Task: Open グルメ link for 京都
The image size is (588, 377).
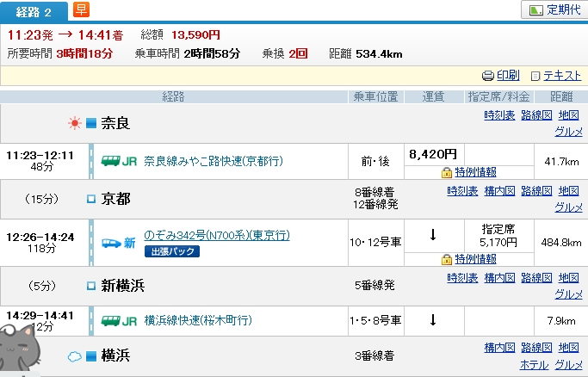Action: [x=569, y=207]
